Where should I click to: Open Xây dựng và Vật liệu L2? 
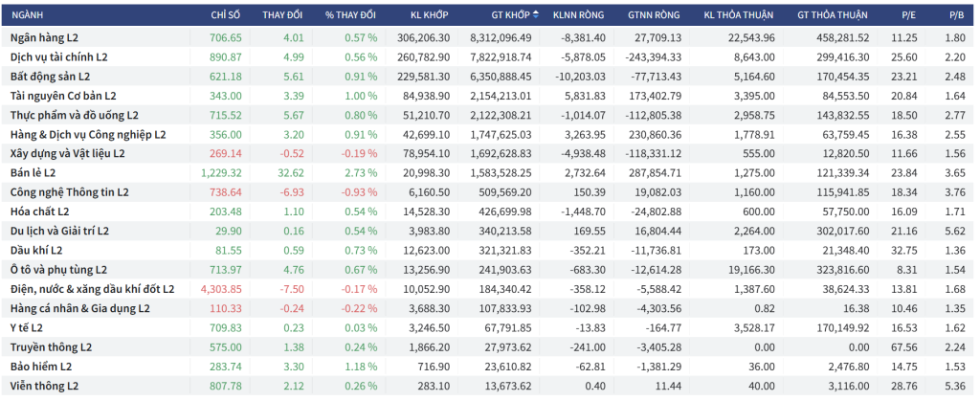coord(67,153)
